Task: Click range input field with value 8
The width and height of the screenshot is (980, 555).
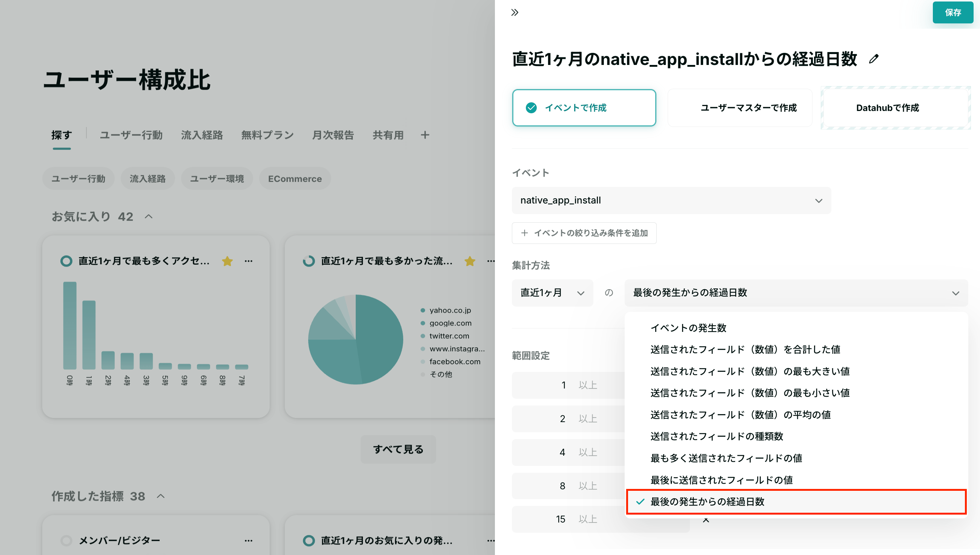Action: pos(568,486)
